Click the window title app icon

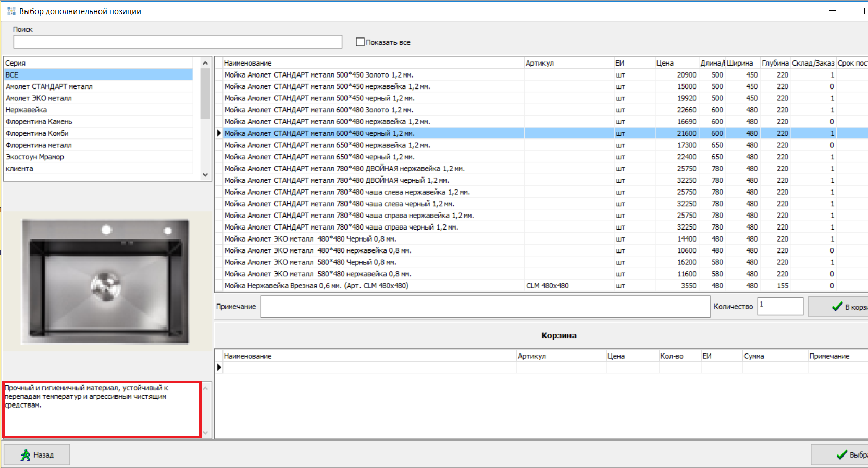(x=11, y=11)
